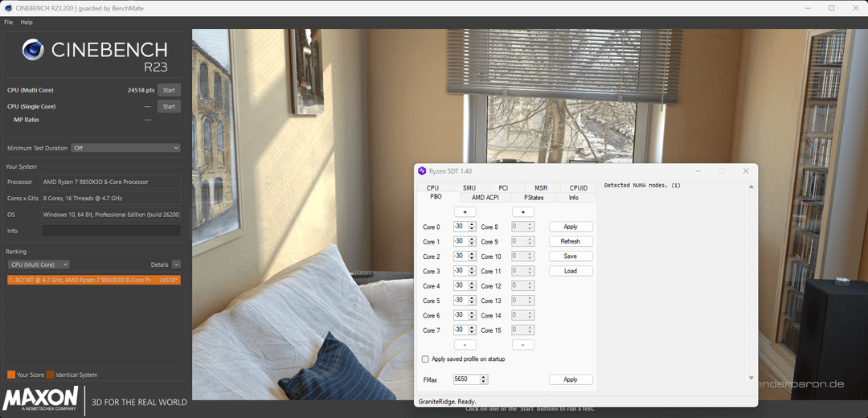Screen dimensions: 868x418
Task: Expand the Details arrow in Ranking
Action: click(x=176, y=264)
